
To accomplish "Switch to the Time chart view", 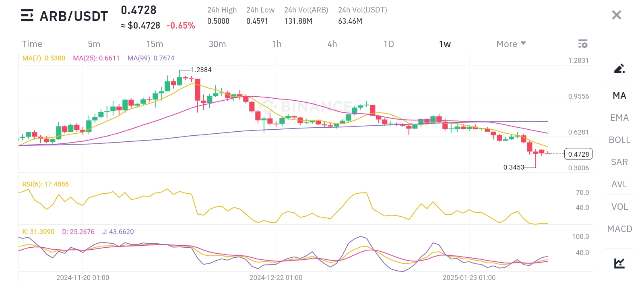I will 32,44.
